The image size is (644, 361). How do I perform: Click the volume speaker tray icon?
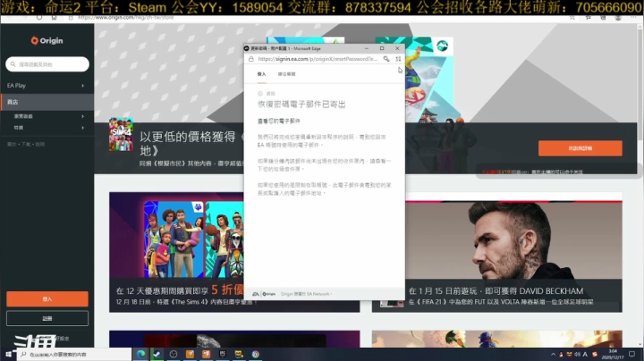click(578, 354)
